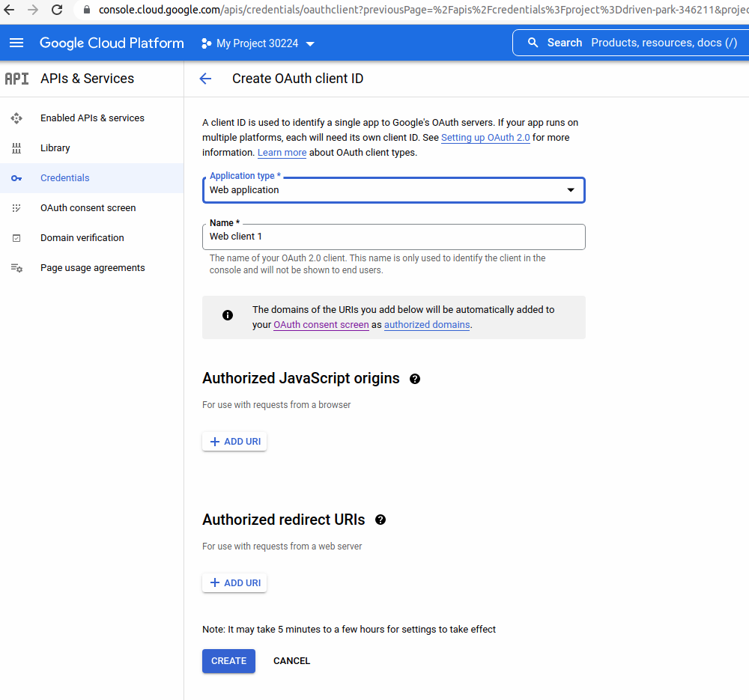
Task: Focus the Name field containing Web client 1
Action: pyautogui.click(x=394, y=237)
